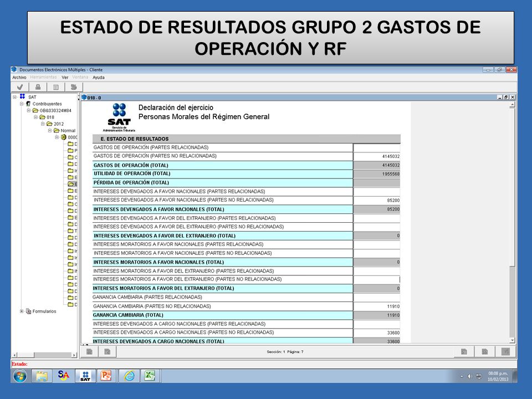The height and width of the screenshot is (399, 532).
Task: Open the Archivo menu
Action: tap(19, 78)
